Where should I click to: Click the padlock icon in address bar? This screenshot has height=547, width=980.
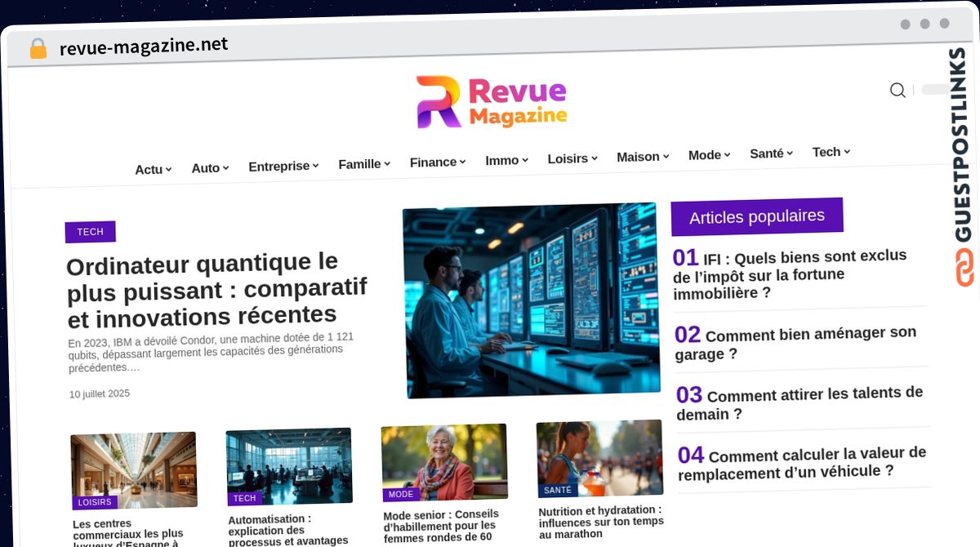38,49
